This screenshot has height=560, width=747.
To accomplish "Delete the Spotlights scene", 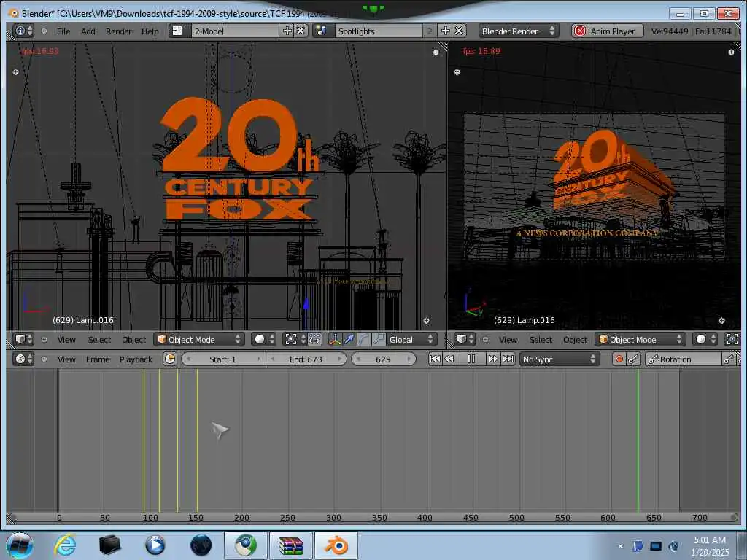I will [459, 31].
